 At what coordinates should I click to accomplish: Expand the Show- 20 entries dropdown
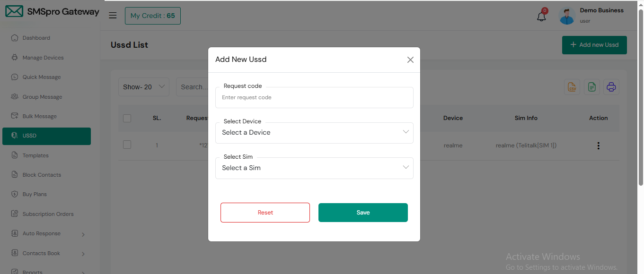(x=143, y=87)
